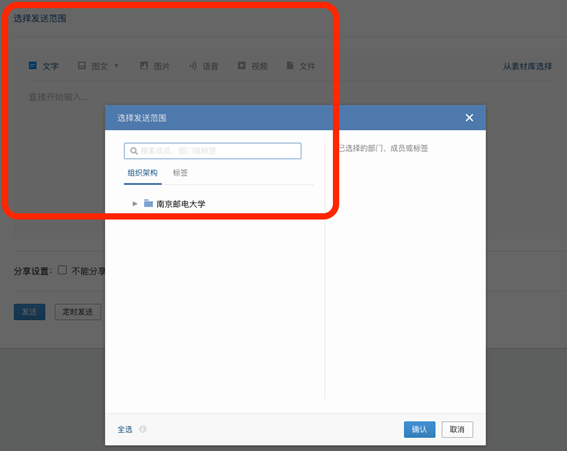Image resolution: width=567 pixels, height=451 pixels.
Task: Choose the 图文 rich article icon
Action: (82, 65)
